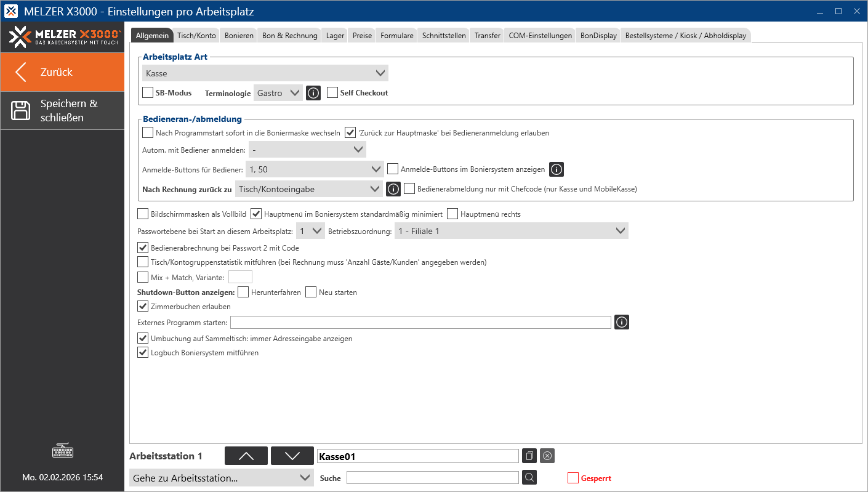
Task: Open info for Externes Programm starten
Action: click(x=622, y=322)
